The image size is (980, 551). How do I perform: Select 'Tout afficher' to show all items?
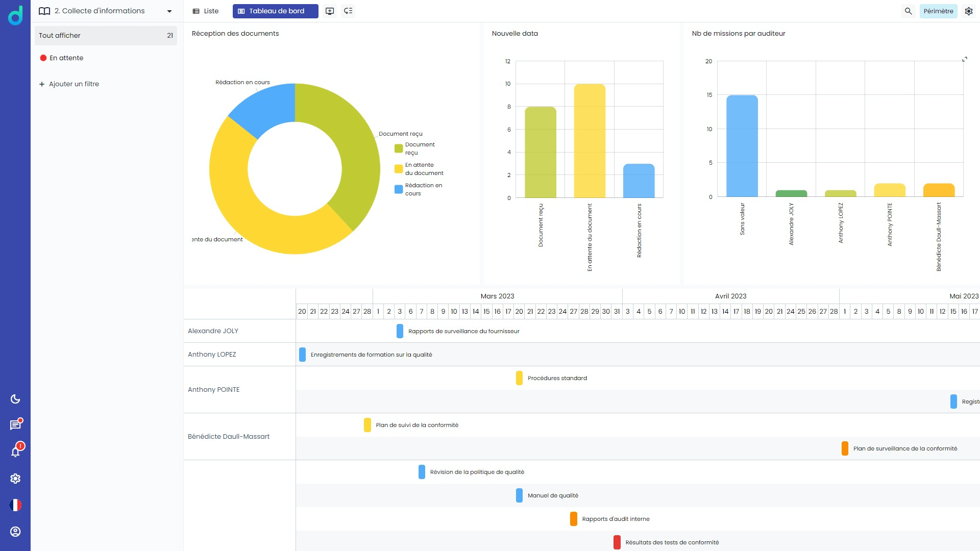pos(59,35)
